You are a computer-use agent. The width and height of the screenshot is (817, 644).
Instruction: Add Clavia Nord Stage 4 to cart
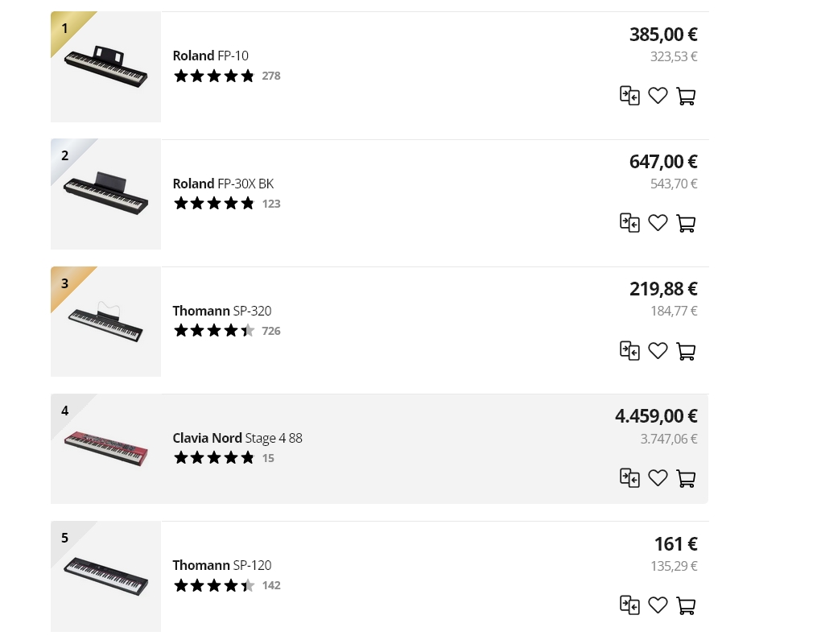(x=686, y=479)
